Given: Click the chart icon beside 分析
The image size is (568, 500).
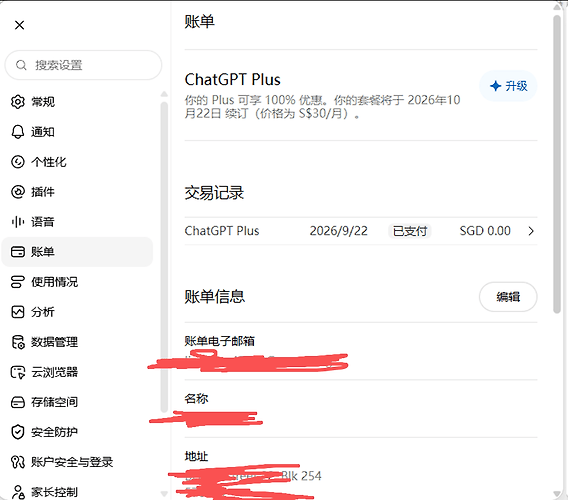Looking at the screenshot, I should point(18,312).
